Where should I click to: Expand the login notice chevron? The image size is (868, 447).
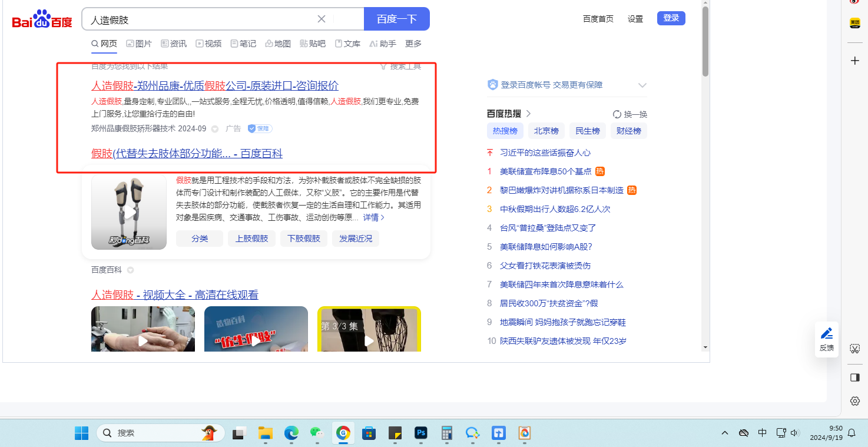click(642, 85)
